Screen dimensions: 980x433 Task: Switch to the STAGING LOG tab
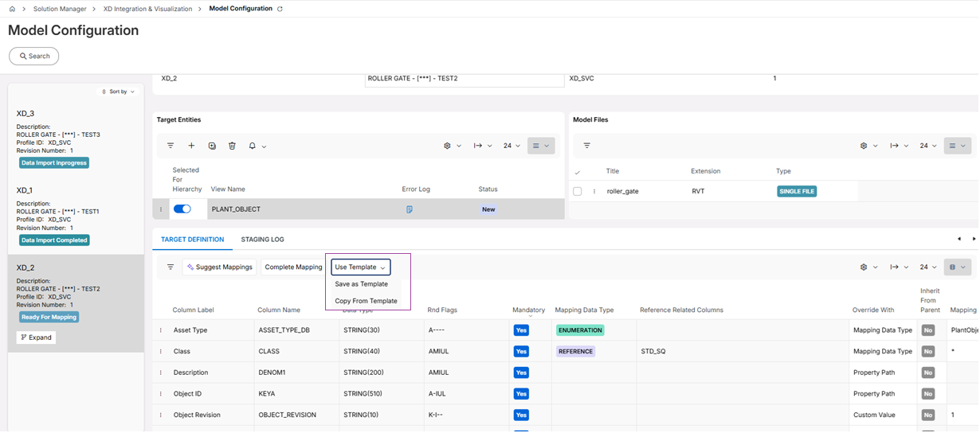tap(262, 240)
